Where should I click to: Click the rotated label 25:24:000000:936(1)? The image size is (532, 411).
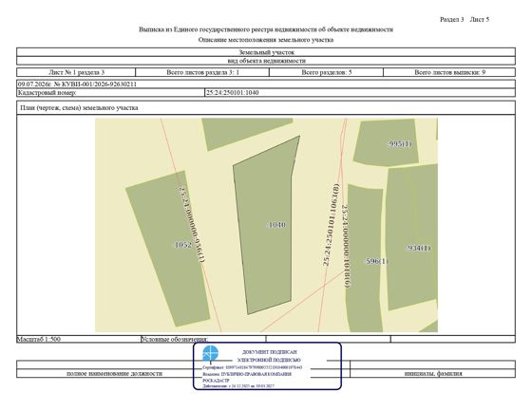click(192, 224)
